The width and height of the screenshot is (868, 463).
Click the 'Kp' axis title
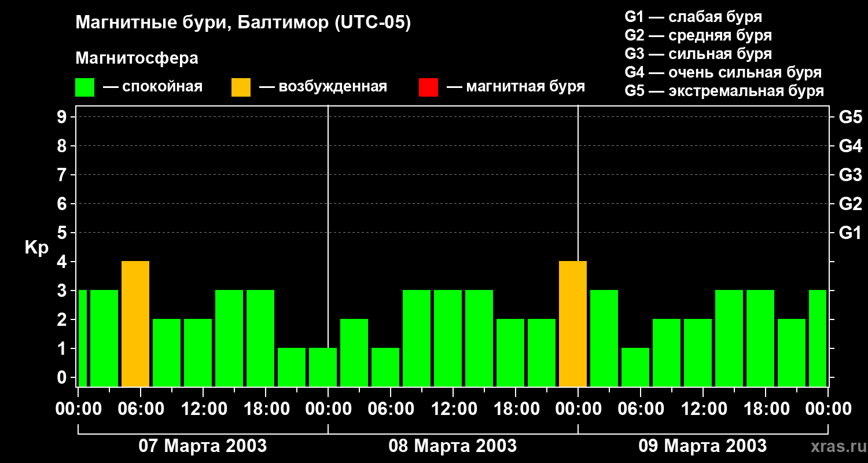tap(36, 248)
